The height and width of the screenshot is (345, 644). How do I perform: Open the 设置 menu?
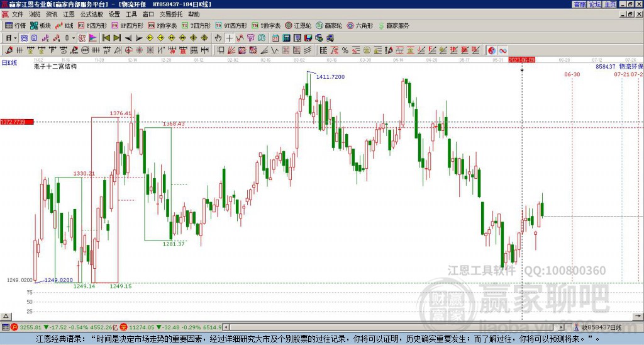(114, 14)
